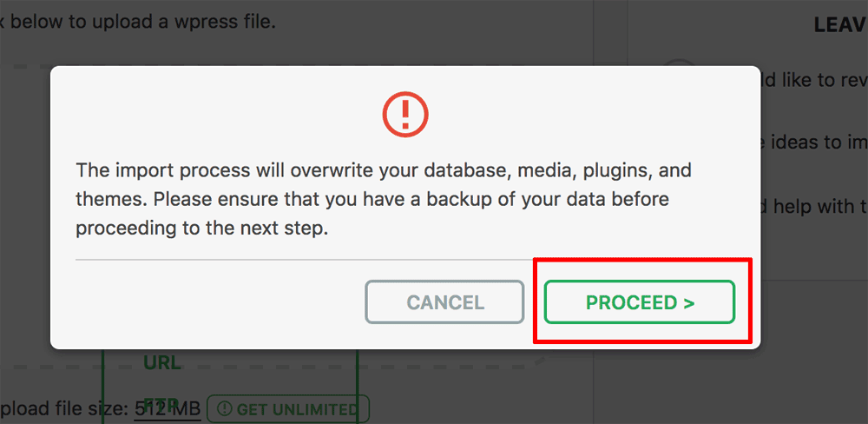Click the LEAV feedback panel heading

click(x=840, y=25)
